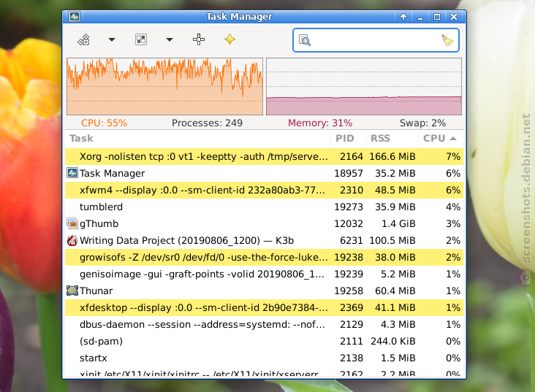
Task: Select the genisoimage -gui process row
Action: pos(264,274)
